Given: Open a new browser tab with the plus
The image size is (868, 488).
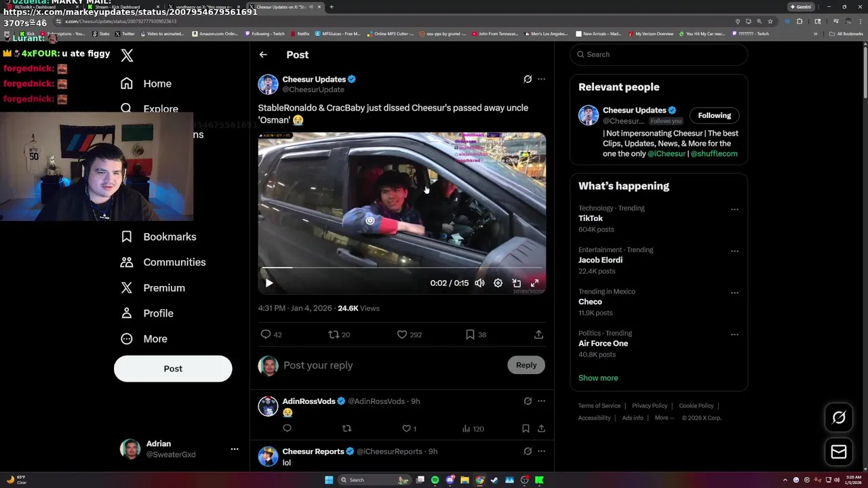Looking at the screenshot, I should pos(331,7).
